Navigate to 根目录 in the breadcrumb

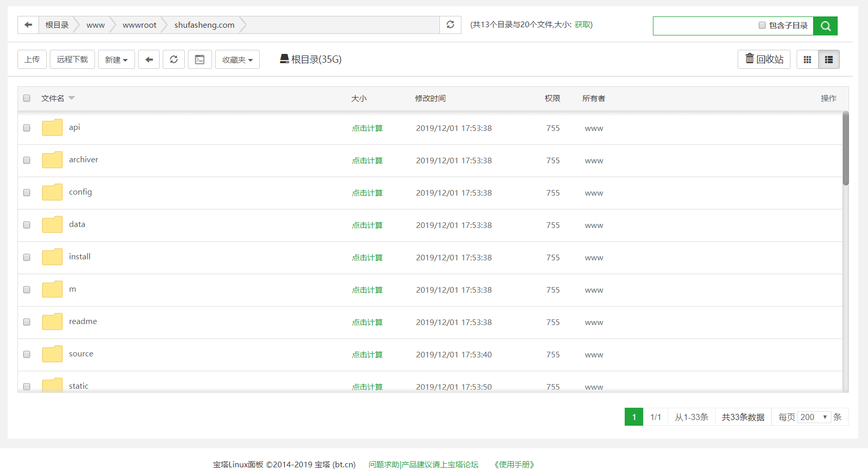tap(57, 25)
